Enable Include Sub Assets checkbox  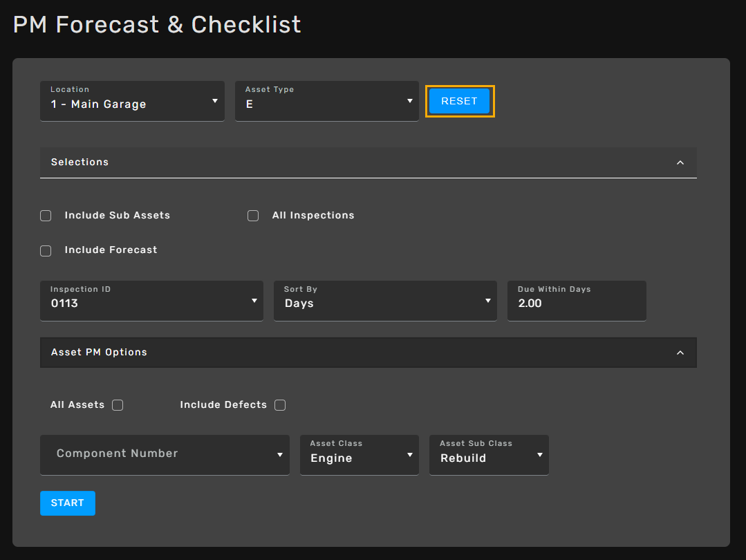(x=46, y=216)
